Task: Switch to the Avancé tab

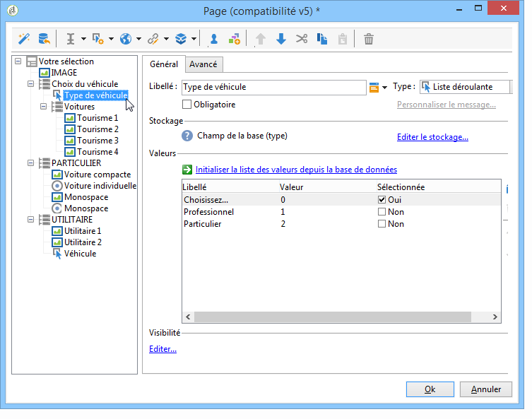Action: (204, 64)
